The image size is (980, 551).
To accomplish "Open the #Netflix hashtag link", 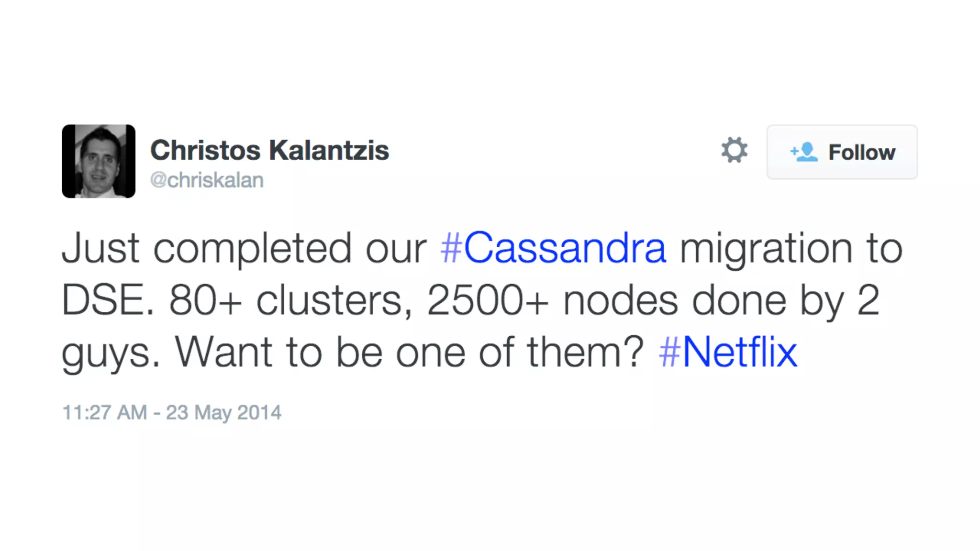I will click(728, 353).
